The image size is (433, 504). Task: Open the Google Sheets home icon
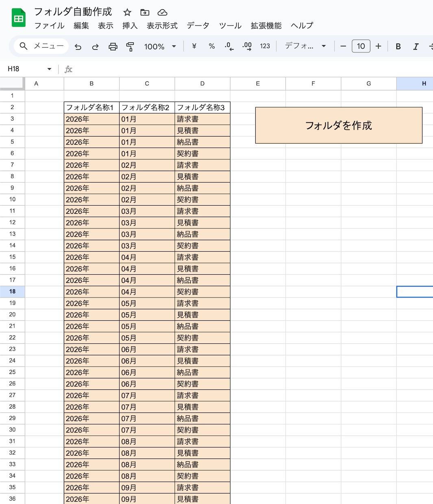[19, 18]
